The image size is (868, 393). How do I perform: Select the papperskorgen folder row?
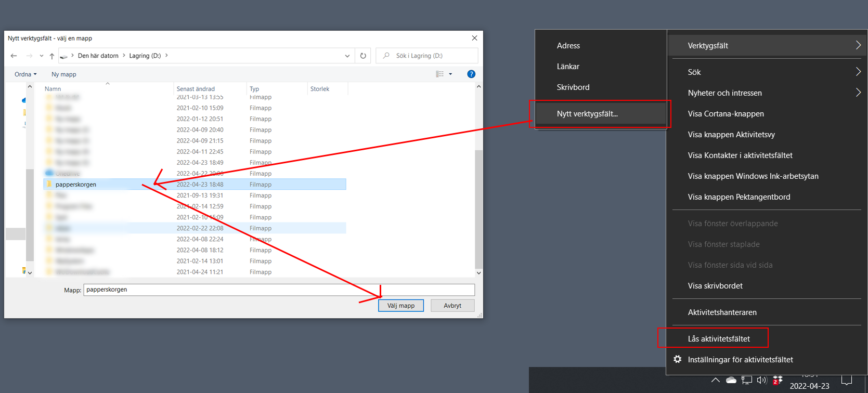[x=195, y=185]
